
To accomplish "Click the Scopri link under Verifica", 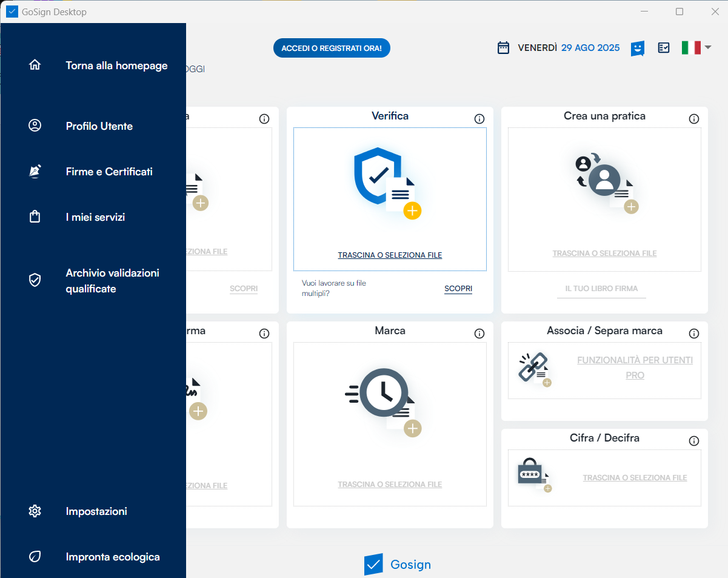I will (458, 289).
